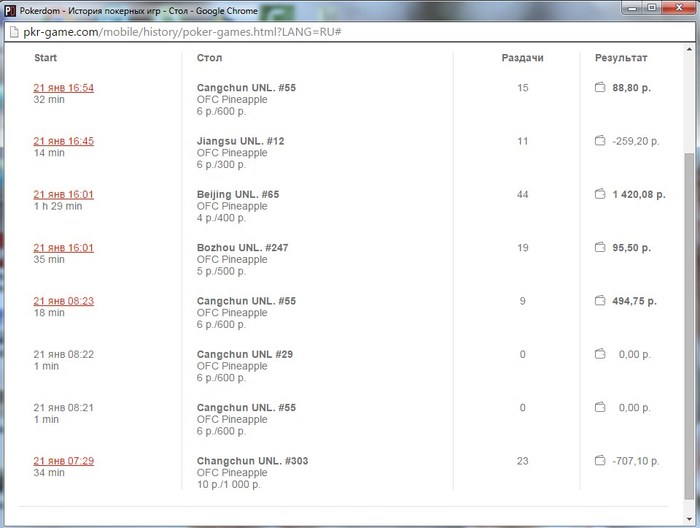Click the stakes text 10 р./1 000 р.
This screenshot has height=528, width=700.
[x=229, y=485]
